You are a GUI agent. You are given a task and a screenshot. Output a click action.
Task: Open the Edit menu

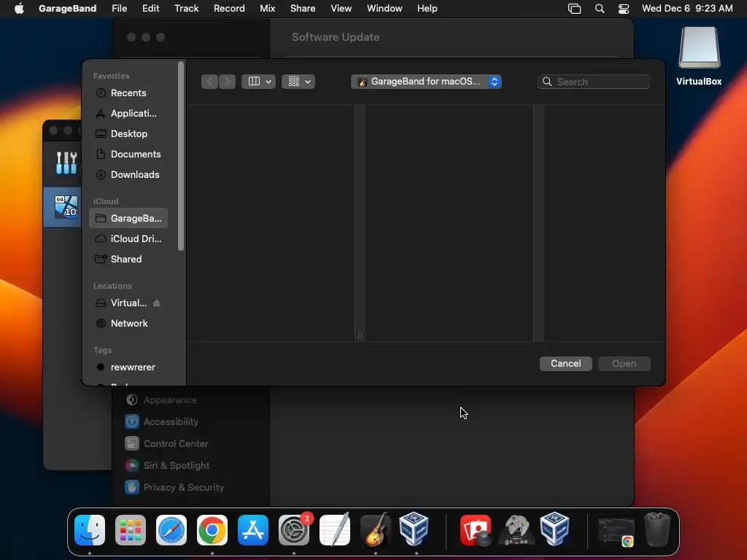(x=150, y=9)
